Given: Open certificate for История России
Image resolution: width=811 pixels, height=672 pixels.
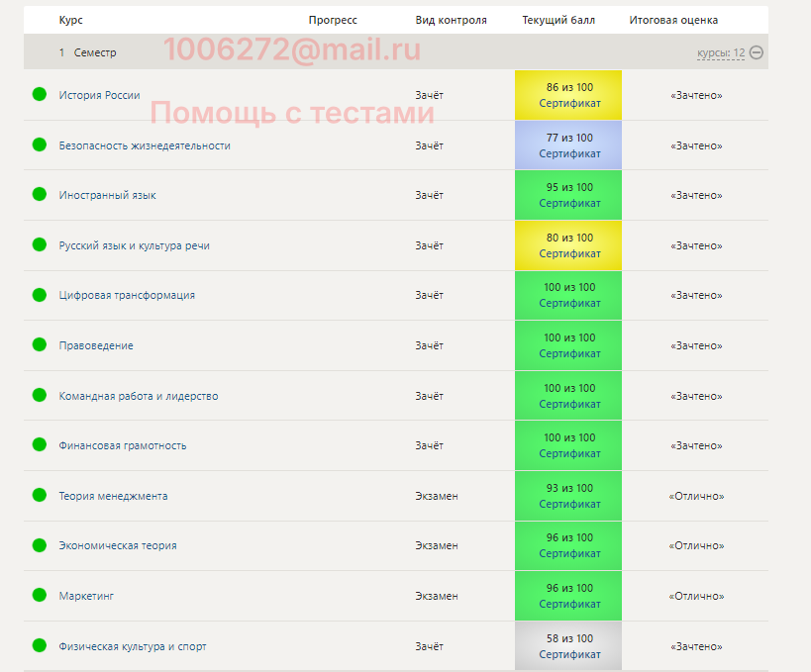Looking at the screenshot, I should pyautogui.click(x=569, y=104).
